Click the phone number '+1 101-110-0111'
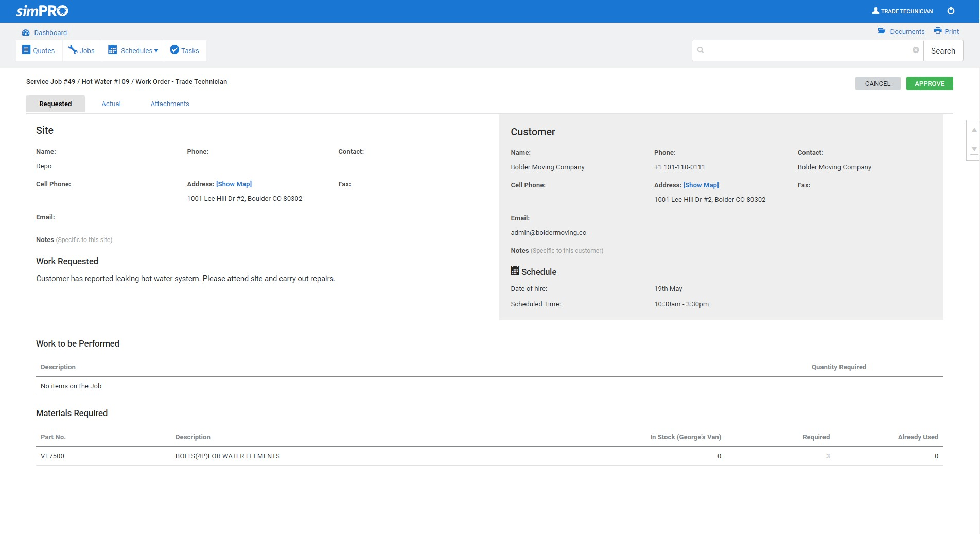Image resolution: width=980 pixels, height=534 pixels. pos(679,167)
